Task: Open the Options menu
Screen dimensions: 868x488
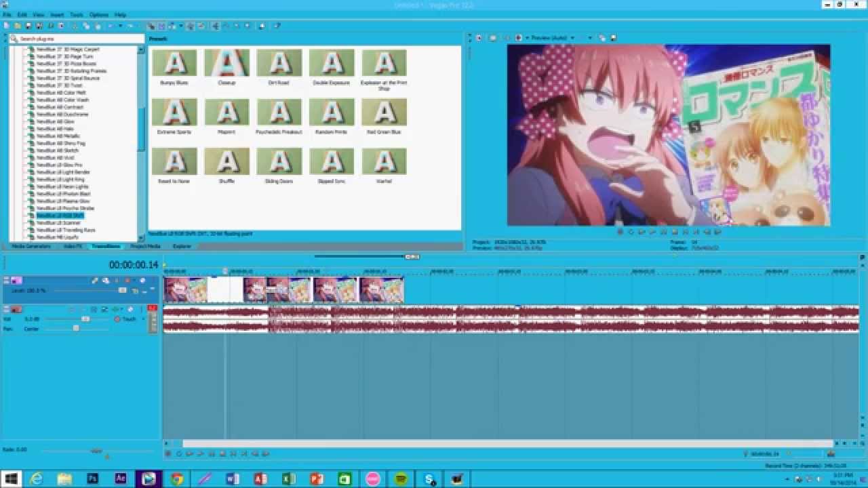Action: click(x=98, y=14)
